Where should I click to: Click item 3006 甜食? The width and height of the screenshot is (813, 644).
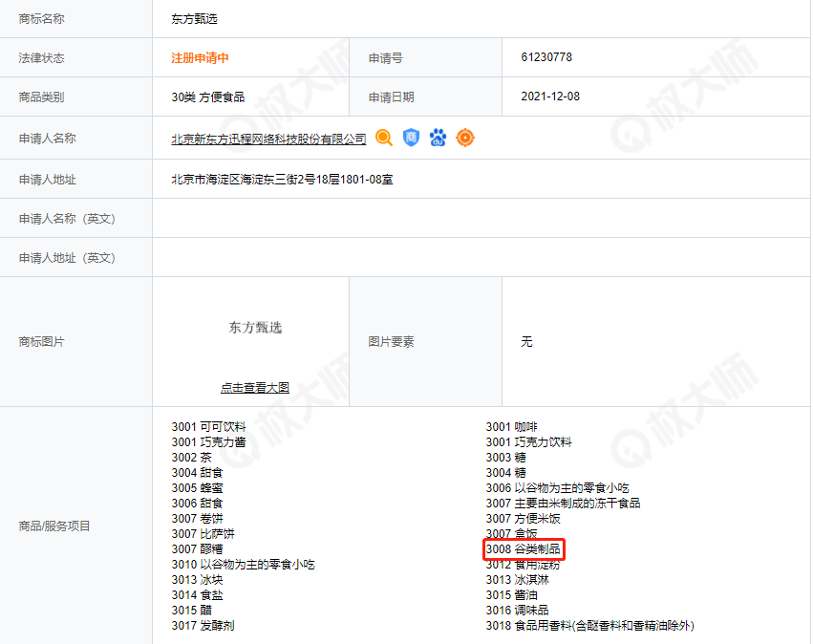point(197,503)
